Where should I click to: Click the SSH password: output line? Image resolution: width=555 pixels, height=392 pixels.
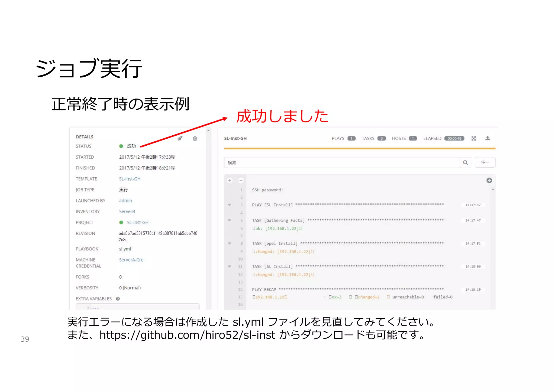click(x=267, y=190)
